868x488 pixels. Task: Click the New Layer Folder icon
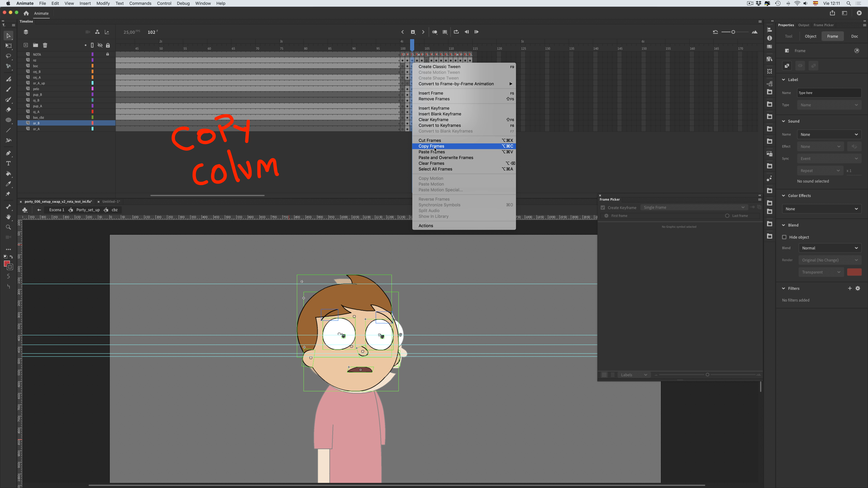click(35, 45)
